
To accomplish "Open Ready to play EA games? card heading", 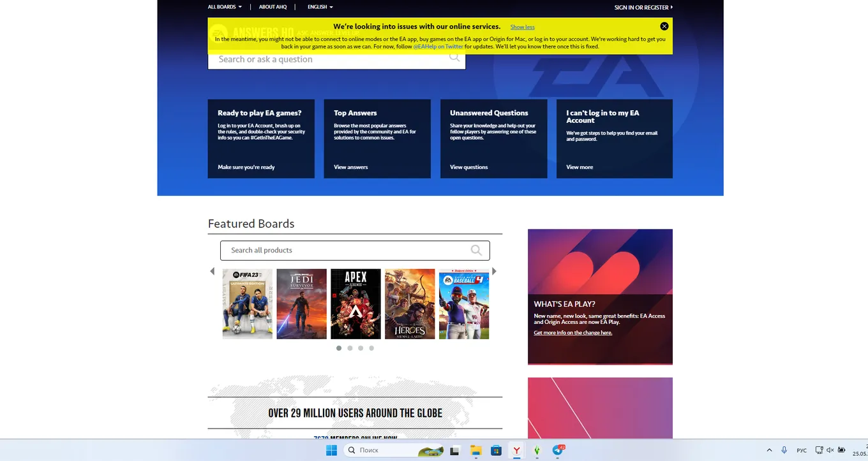I will click(259, 113).
